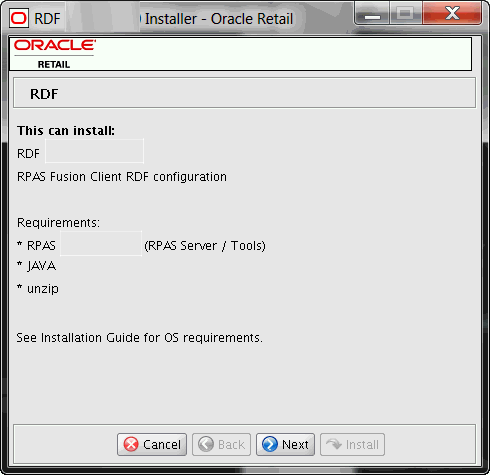The image size is (490, 475).
Task: Click 'RPAS Fusion Client RDF configuration' text
Action: (122, 177)
